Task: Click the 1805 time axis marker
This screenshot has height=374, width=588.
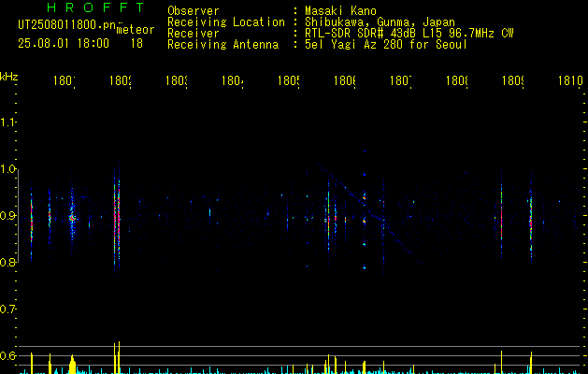Action: (289, 81)
